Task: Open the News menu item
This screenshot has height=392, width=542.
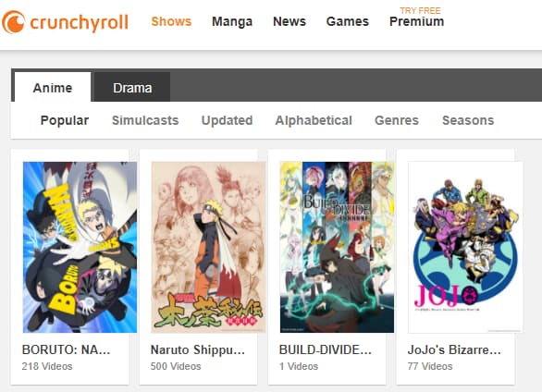Action: coord(289,21)
